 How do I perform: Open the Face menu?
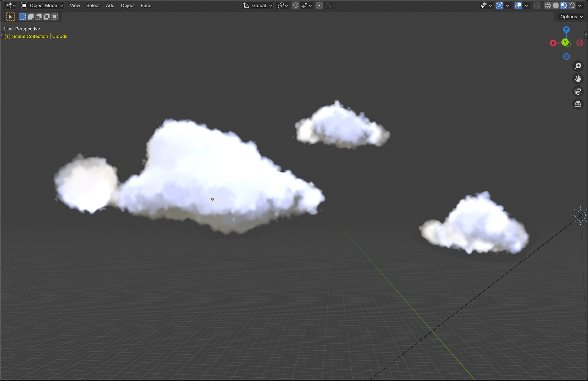coord(146,6)
